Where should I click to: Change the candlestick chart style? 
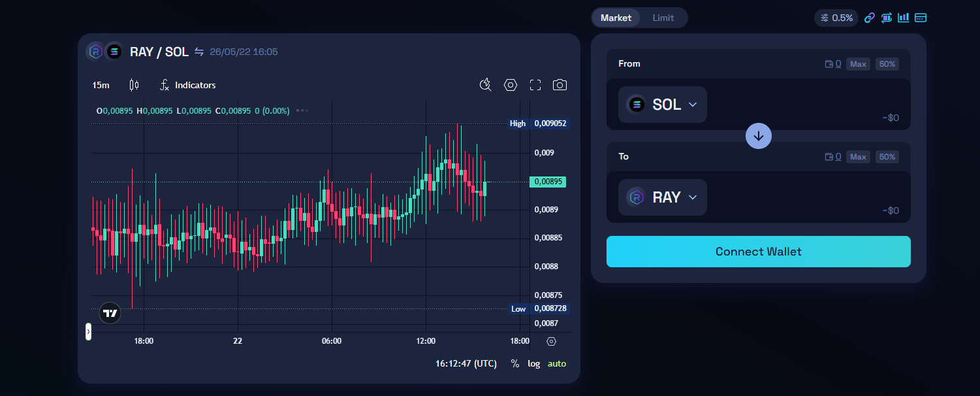click(x=134, y=85)
